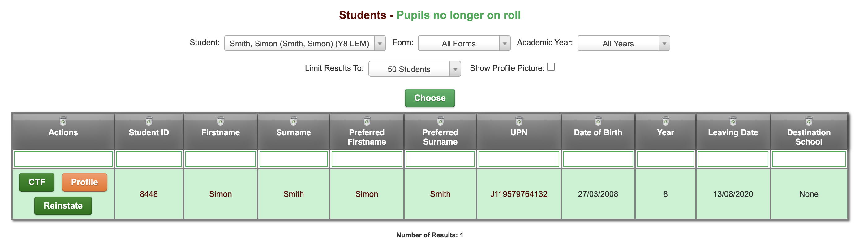Click bin icon above Leaving Date

click(733, 121)
